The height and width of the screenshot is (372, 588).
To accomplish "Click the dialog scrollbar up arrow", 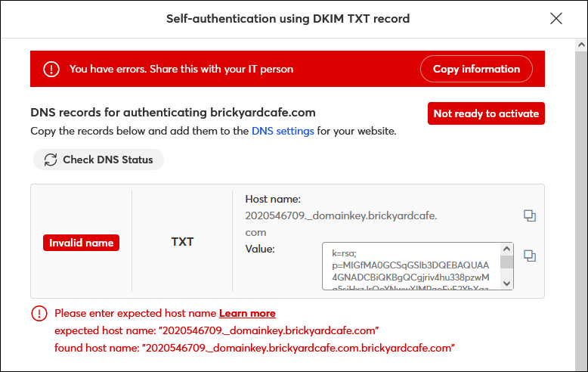I will [581, 45].
